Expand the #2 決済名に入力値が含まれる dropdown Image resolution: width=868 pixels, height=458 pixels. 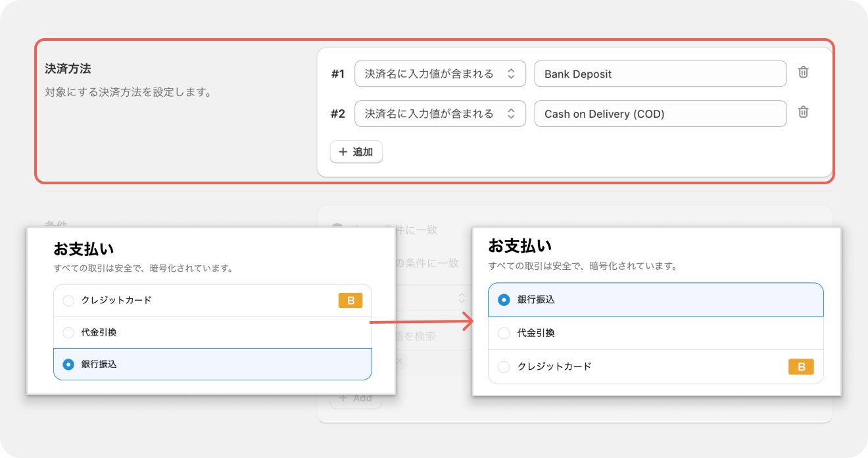[439, 113]
